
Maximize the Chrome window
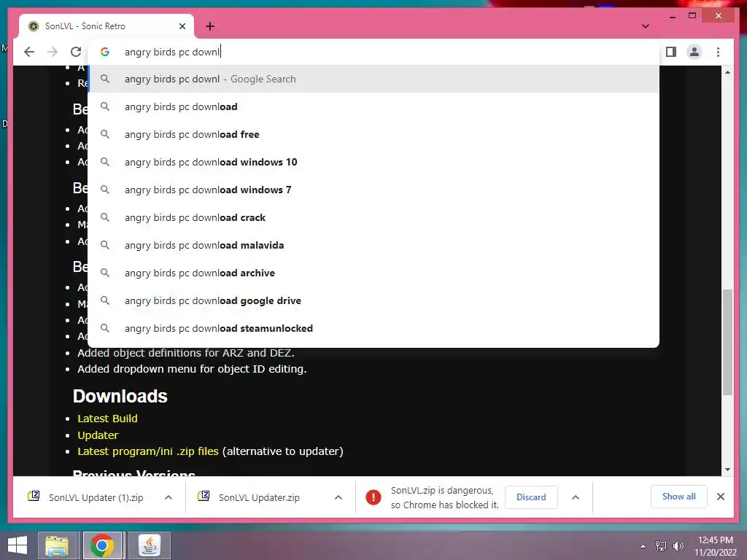pyautogui.click(x=692, y=16)
